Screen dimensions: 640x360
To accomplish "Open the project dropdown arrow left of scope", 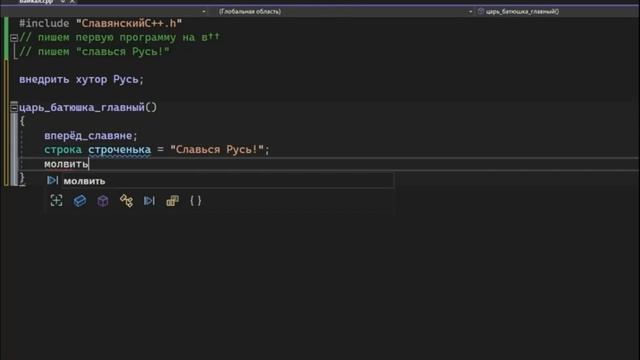I will (204, 11).
